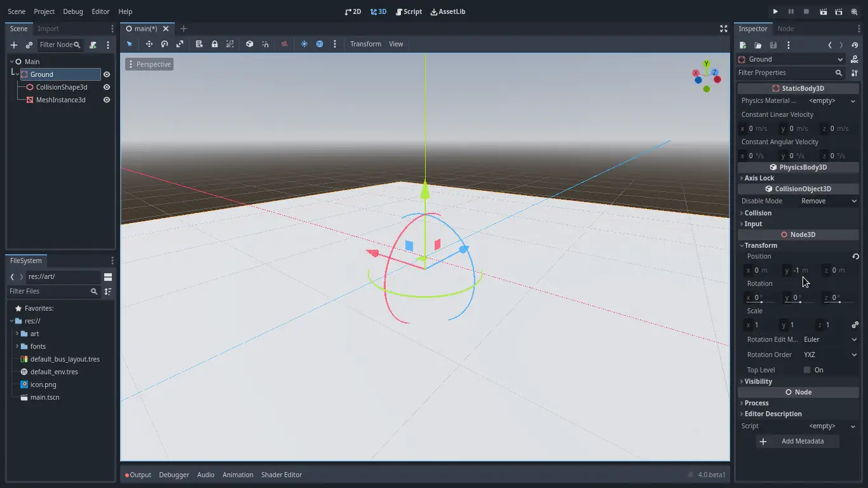Open the Rotation Order dropdown

(829, 355)
